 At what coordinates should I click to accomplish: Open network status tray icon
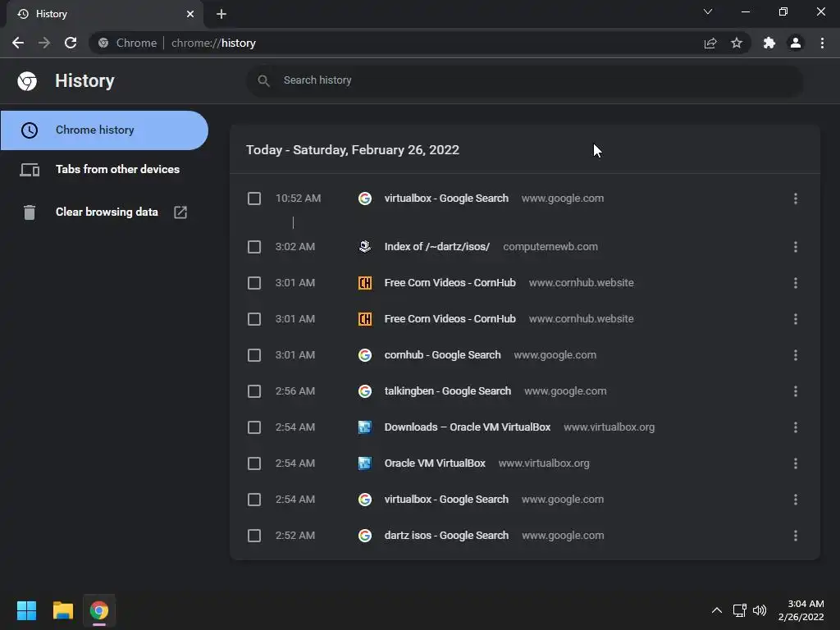tap(740, 610)
